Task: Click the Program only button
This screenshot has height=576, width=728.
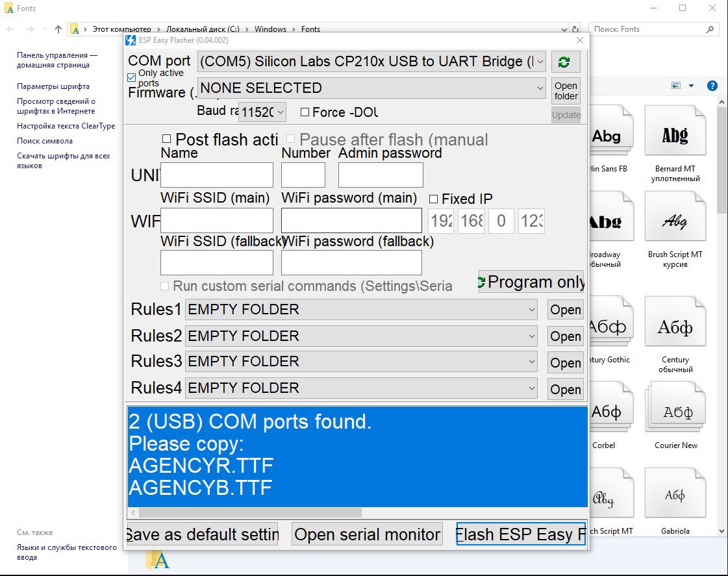Action: (x=531, y=282)
